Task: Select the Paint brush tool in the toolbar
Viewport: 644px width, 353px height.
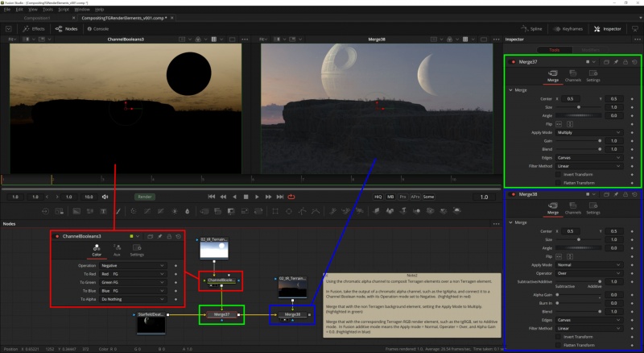Action: pyautogui.click(x=118, y=211)
